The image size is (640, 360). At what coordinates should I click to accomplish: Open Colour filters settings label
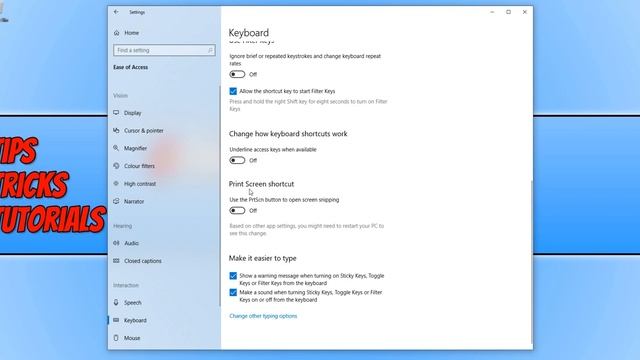(140, 166)
